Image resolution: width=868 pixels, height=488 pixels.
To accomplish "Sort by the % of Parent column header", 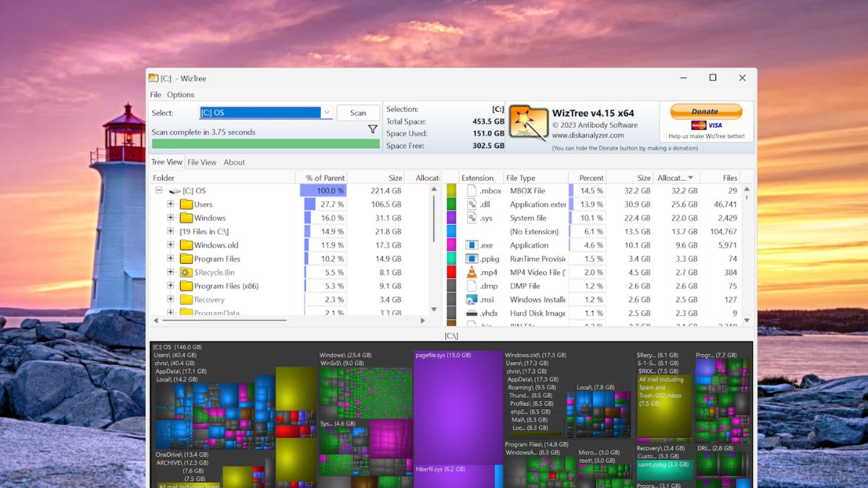I will pos(321,178).
